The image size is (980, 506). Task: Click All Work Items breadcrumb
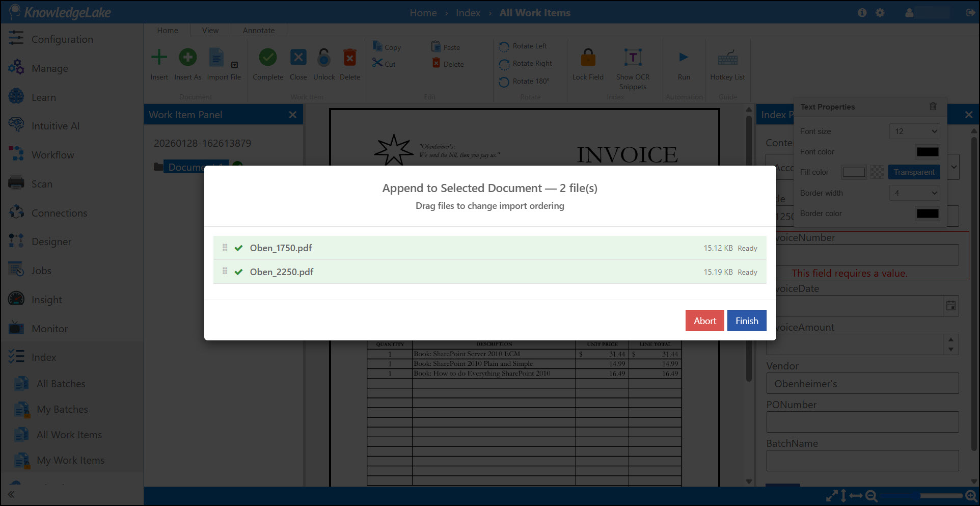coord(535,13)
